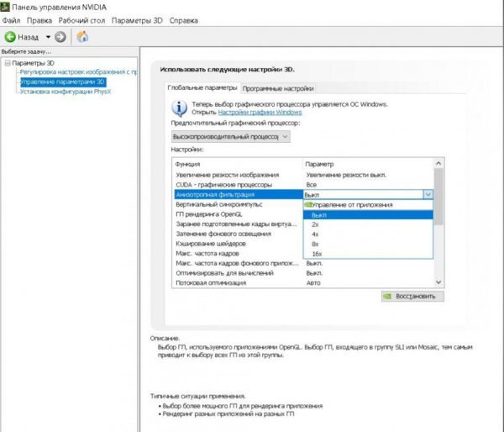The width and height of the screenshot is (504, 432).
Task: Switch to Глобальные параметры tab
Action: tap(202, 87)
